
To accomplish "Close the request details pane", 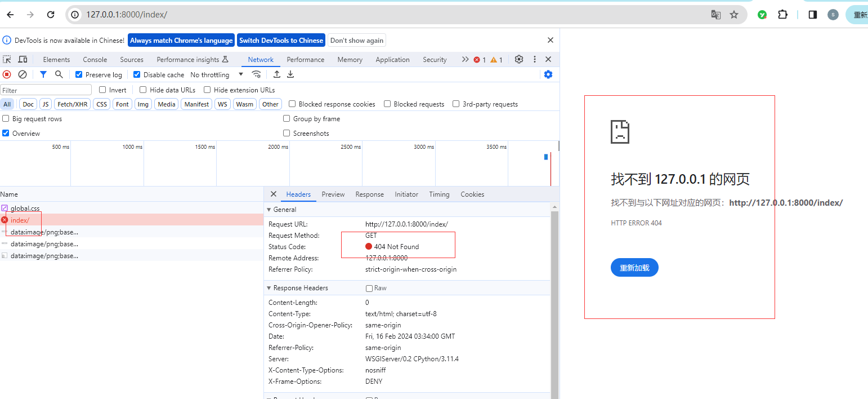I will [x=274, y=194].
